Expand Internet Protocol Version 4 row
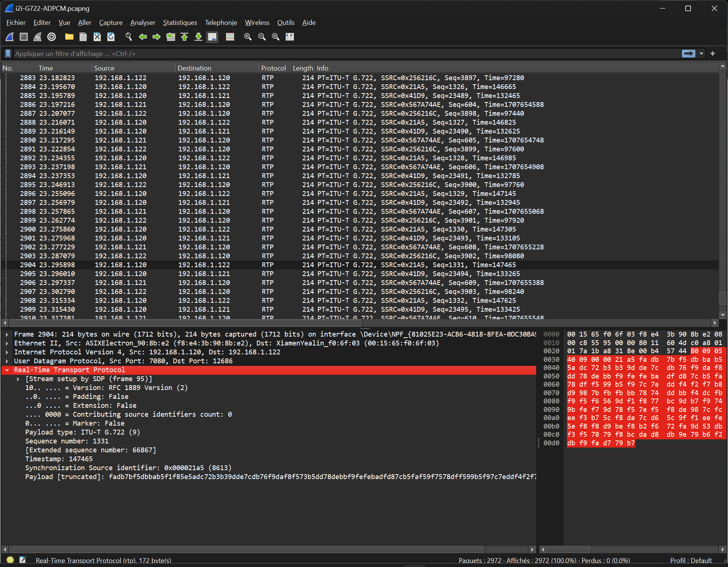The image size is (728, 567). 7,352
